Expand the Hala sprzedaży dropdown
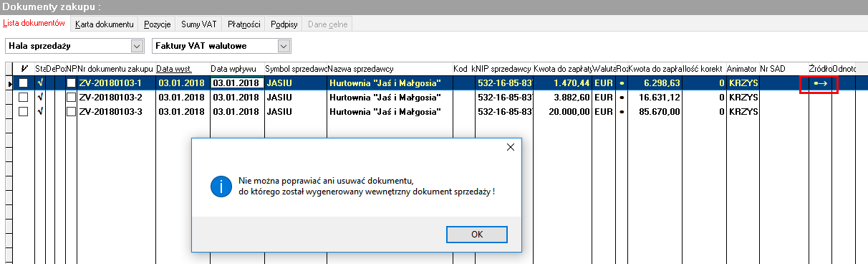 tap(137, 46)
